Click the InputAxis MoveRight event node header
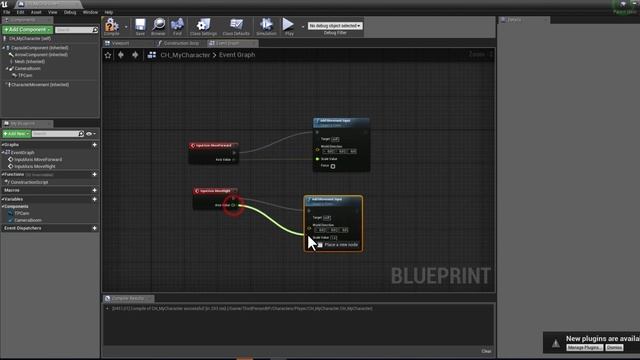This screenshot has width=640, height=360. (215, 191)
